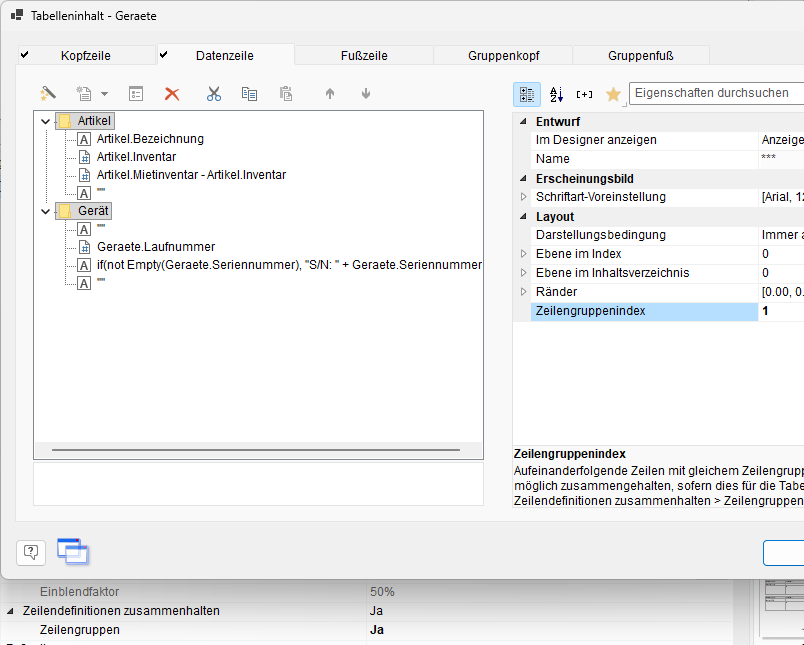Click the copy icon in toolbar
804x645 pixels.
[x=249, y=94]
